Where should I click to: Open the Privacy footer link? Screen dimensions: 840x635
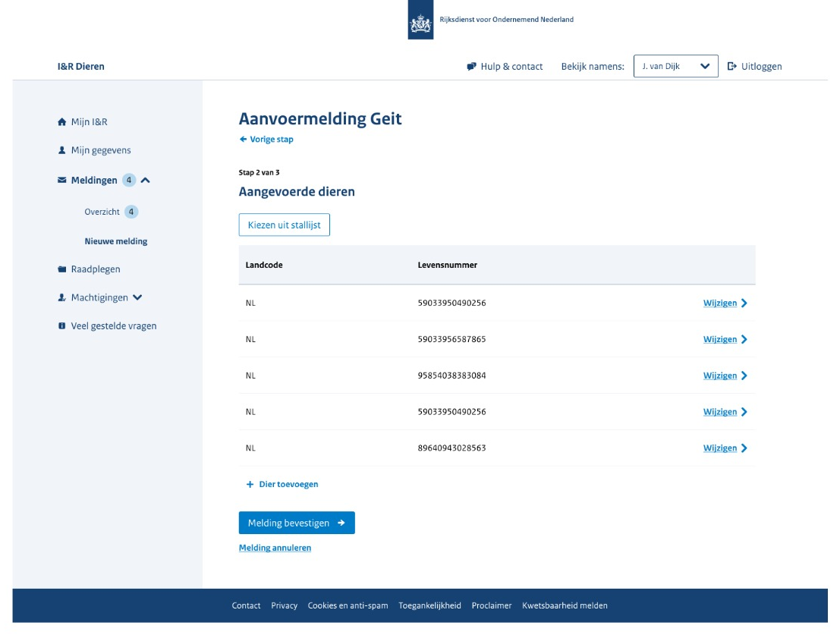click(x=284, y=605)
